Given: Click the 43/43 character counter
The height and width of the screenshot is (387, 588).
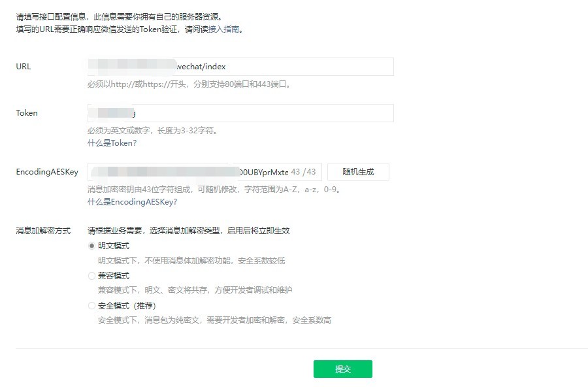Looking at the screenshot, I should pyautogui.click(x=303, y=172).
